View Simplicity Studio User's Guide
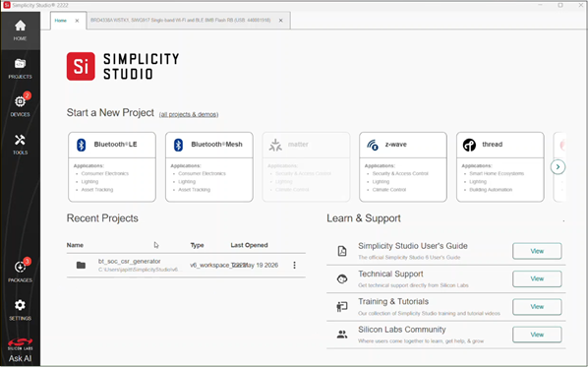 [x=537, y=251]
